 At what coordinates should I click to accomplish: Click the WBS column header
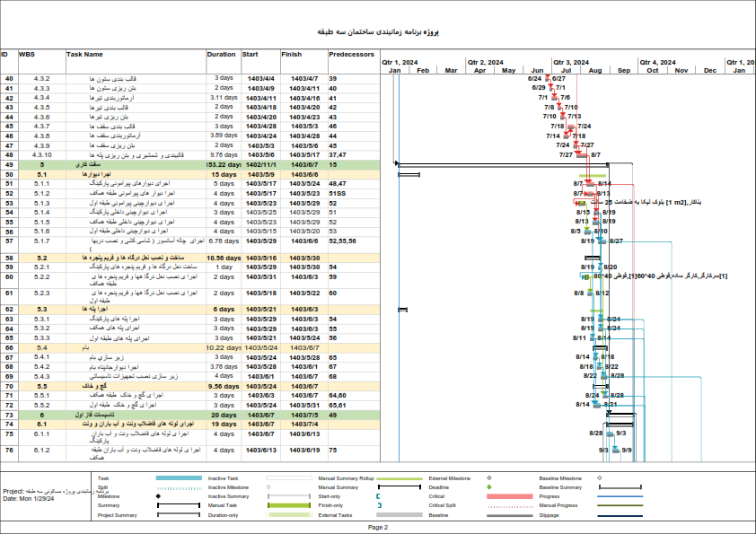click(27, 54)
